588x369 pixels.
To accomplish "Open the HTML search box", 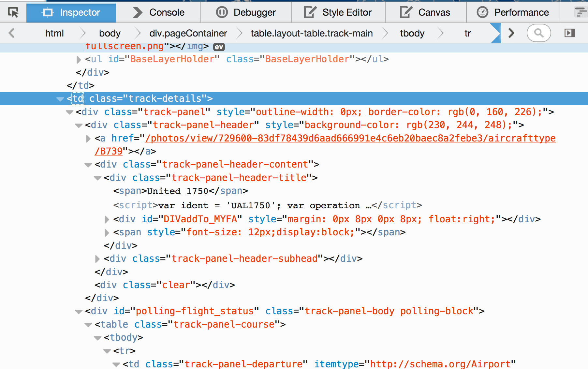I will [539, 33].
